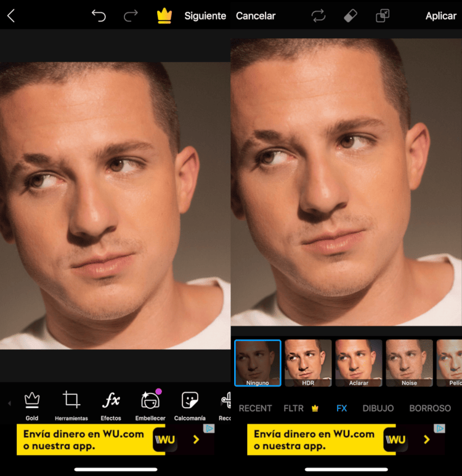Tap the gold crown icon in top bar
The image size is (462, 476).
164,16
